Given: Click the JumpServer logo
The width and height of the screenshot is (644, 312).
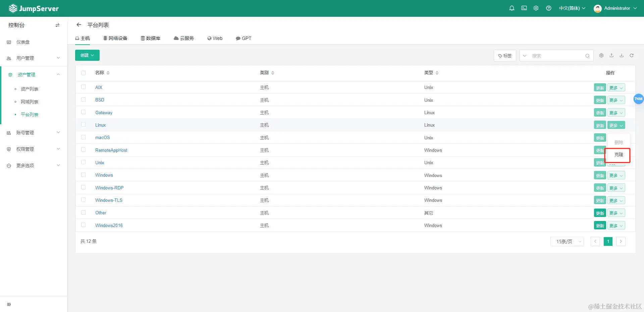Looking at the screenshot, I should coord(34,8).
